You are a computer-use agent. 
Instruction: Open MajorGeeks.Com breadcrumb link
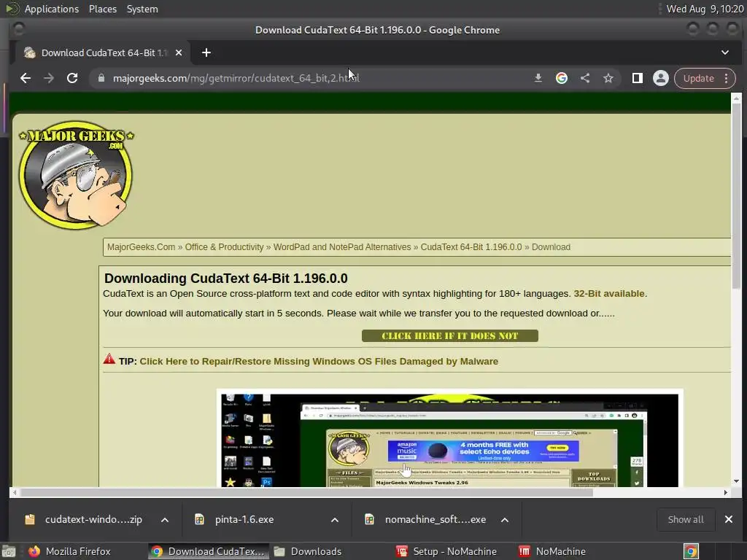pos(141,247)
